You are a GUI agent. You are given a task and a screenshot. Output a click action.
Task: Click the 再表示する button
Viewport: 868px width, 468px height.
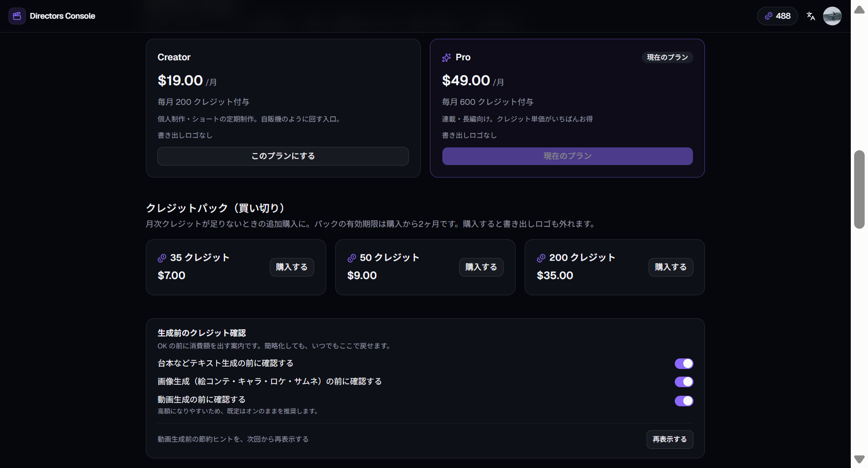[670, 439]
